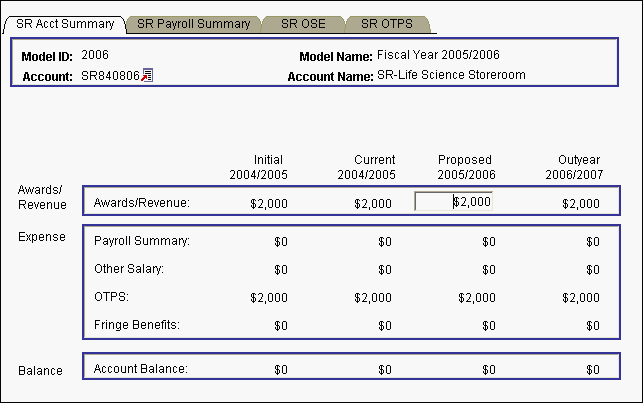The height and width of the screenshot is (403, 643).
Task: Click the Proposed 2005/2006 column header
Action: click(x=465, y=167)
